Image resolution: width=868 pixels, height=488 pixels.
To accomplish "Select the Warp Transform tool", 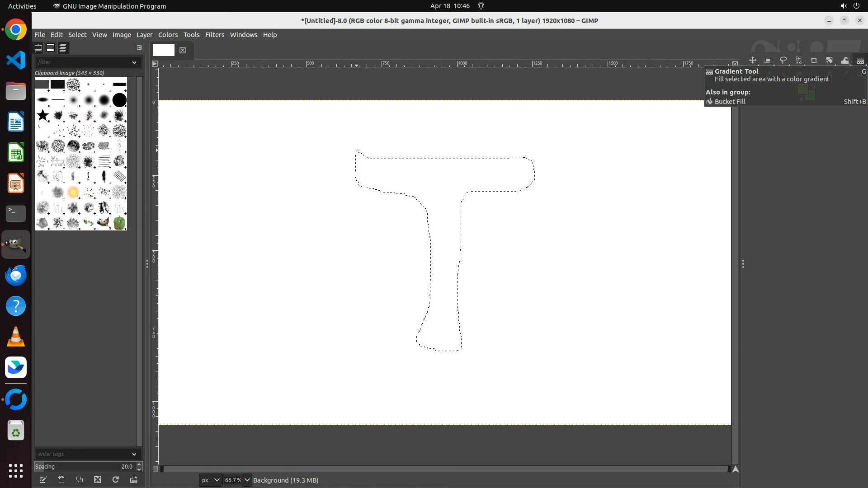I will [x=844, y=60].
